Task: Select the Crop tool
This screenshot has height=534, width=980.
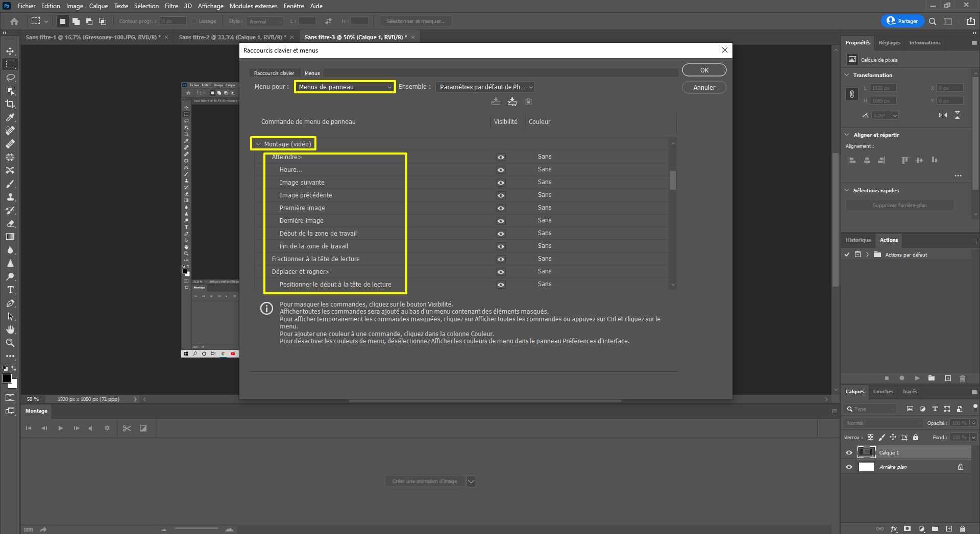Action: click(10, 104)
